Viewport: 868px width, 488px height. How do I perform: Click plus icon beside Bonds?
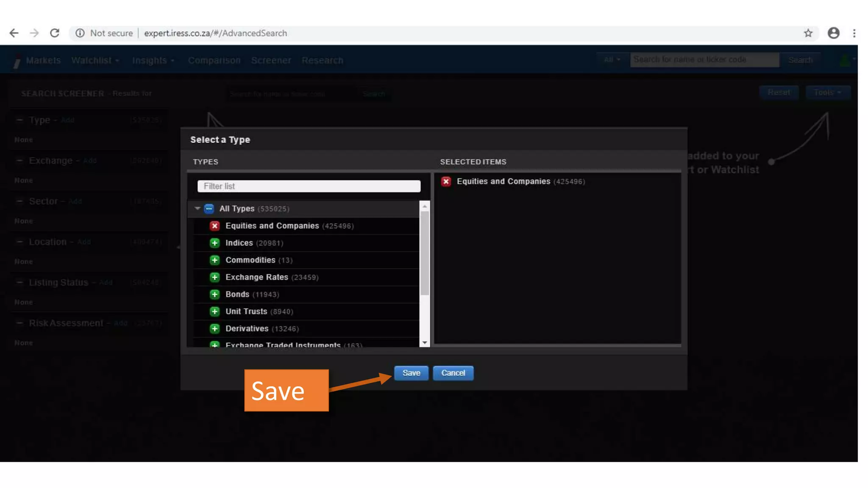[214, 294]
